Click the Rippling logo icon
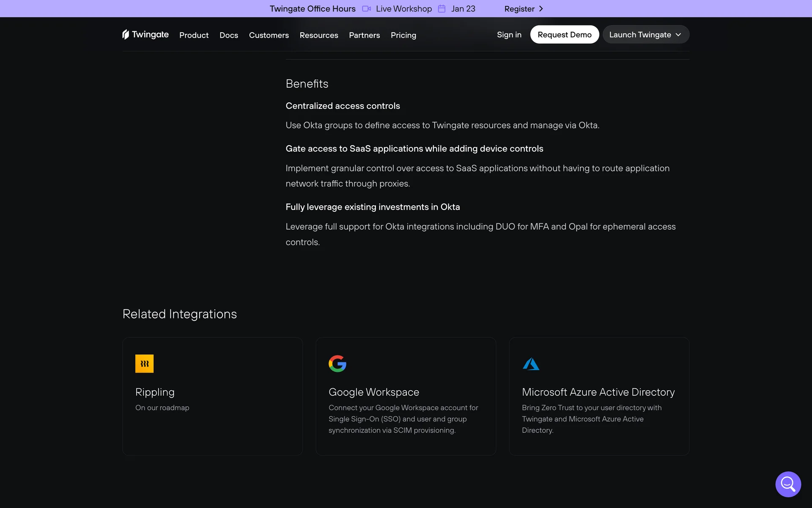812x508 pixels. (x=144, y=364)
